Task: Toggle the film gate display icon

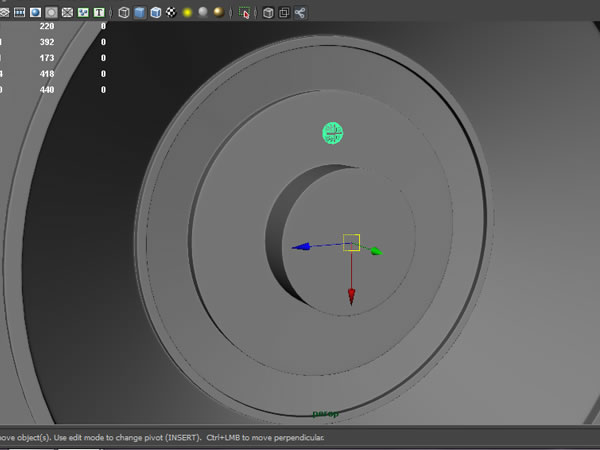Action: (x=19, y=13)
